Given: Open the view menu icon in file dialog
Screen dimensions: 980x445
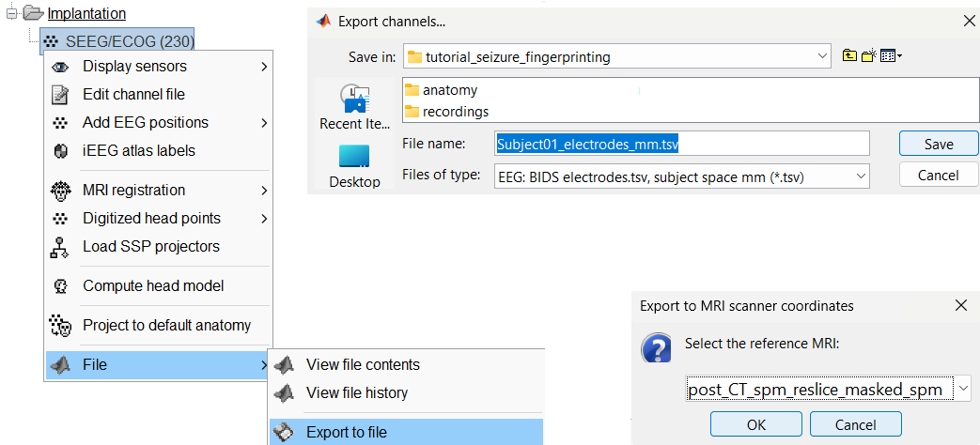Looking at the screenshot, I should coord(889,56).
